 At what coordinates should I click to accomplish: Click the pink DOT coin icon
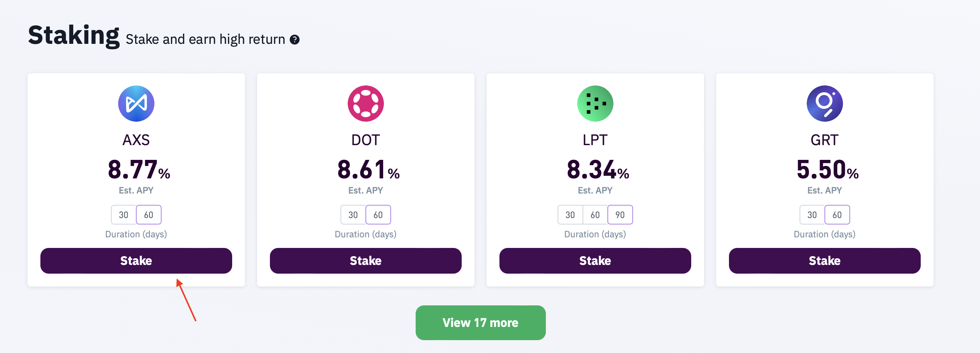click(365, 104)
